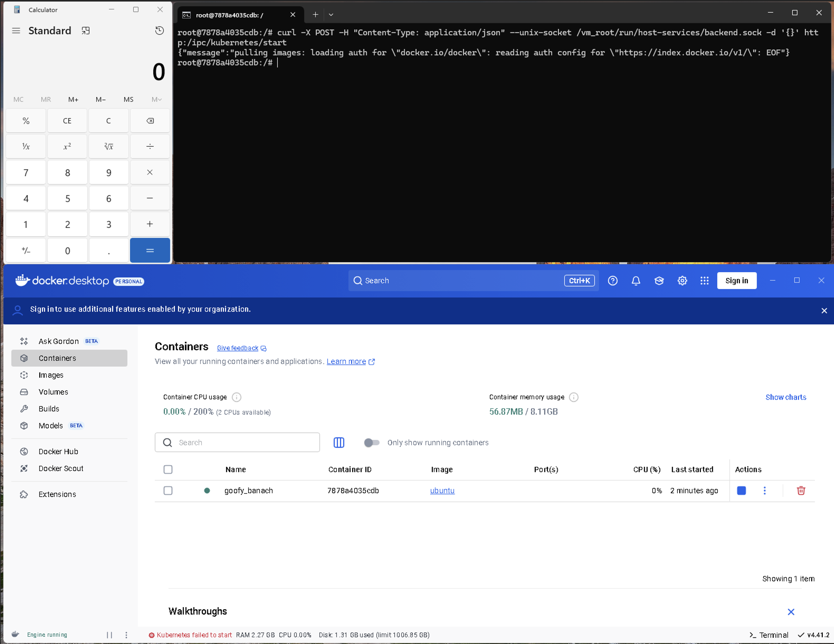
Task: Open the notifications bell
Action: (636, 281)
